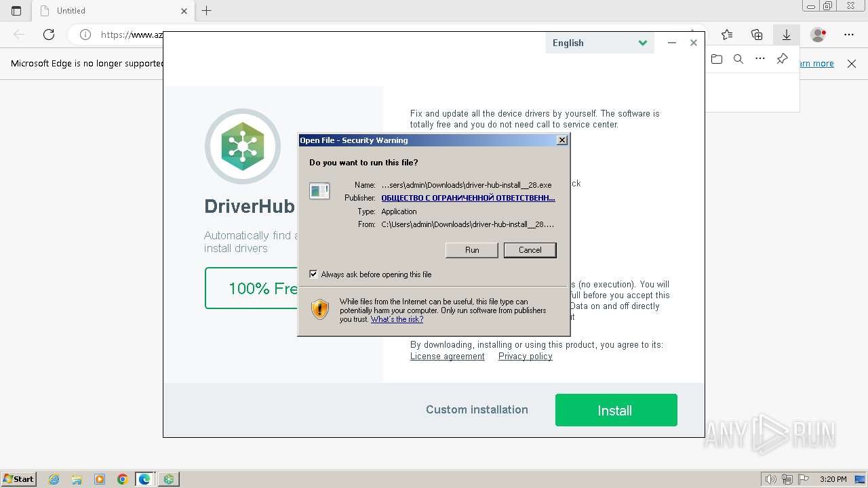Open the English language dropdown
Image resolution: width=868 pixels, height=488 pixels.
coord(599,43)
